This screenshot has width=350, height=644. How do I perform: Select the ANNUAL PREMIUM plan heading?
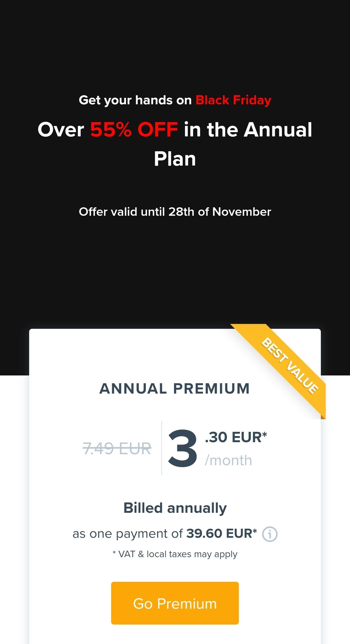point(175,388)
